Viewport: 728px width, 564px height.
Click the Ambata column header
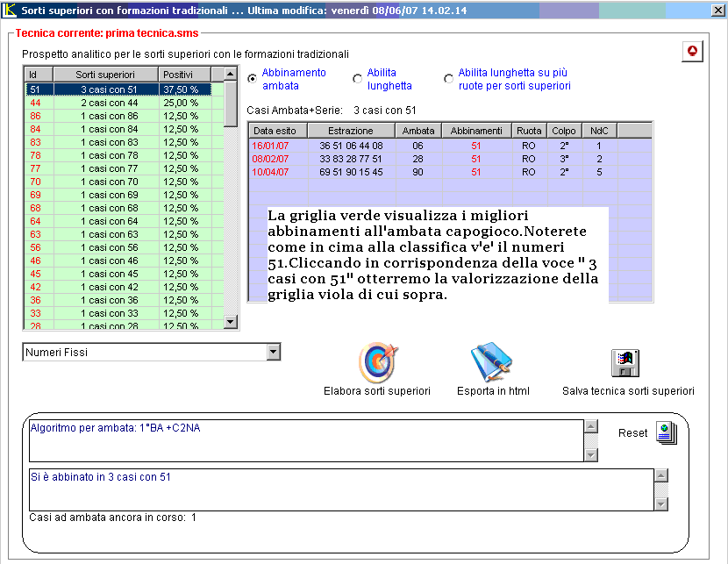coord(418,131)
